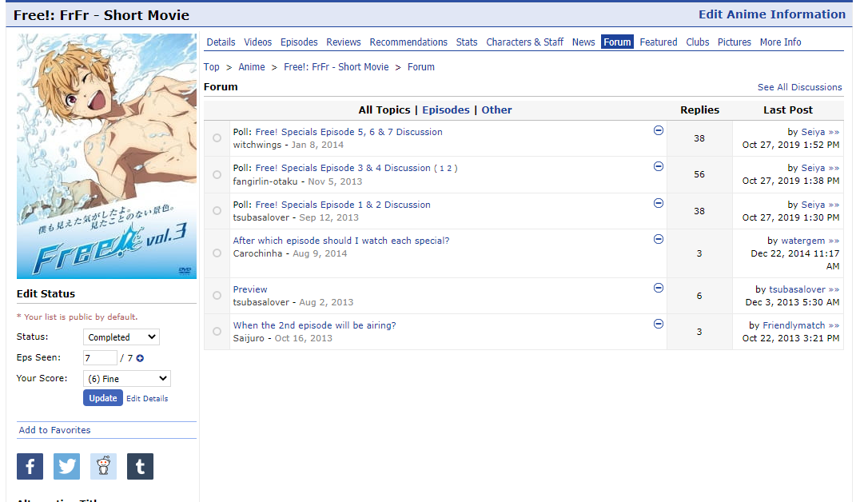Image resolution: width=868 pixels, height=502 pixels.
Task: Open the More Info tab
Action: pyautogui.click(x=780, y=42)
